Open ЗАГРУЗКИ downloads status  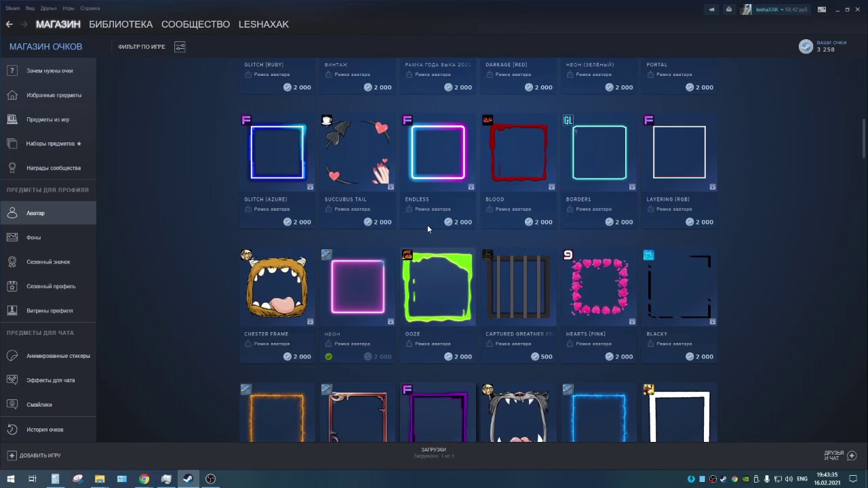point(434,452)
